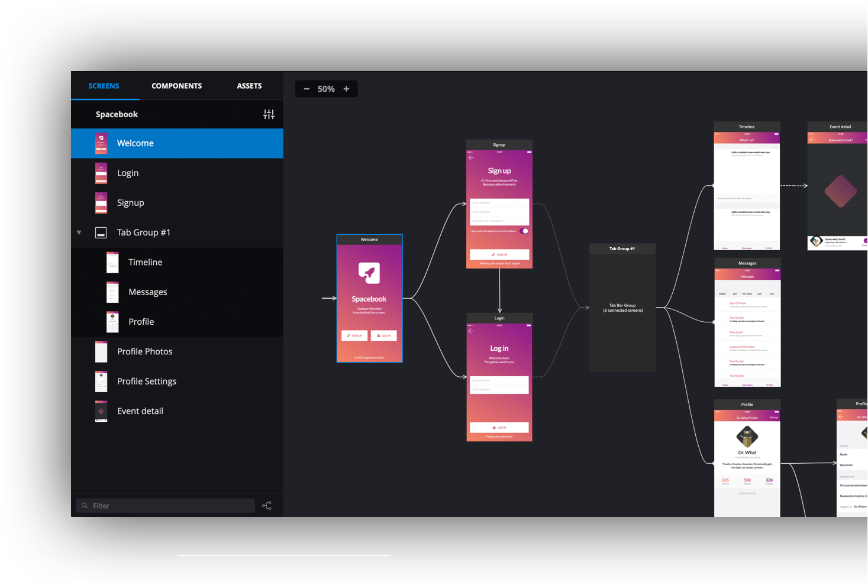The height and width of the screenshot is (588, 868).
Task: Click the Event detail screen thumbnail
Action: (x=101, y=411)
